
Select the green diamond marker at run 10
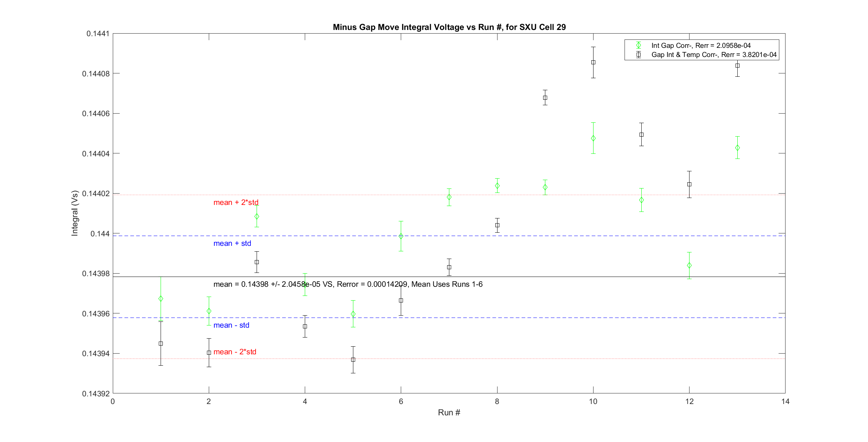[593, 138]
